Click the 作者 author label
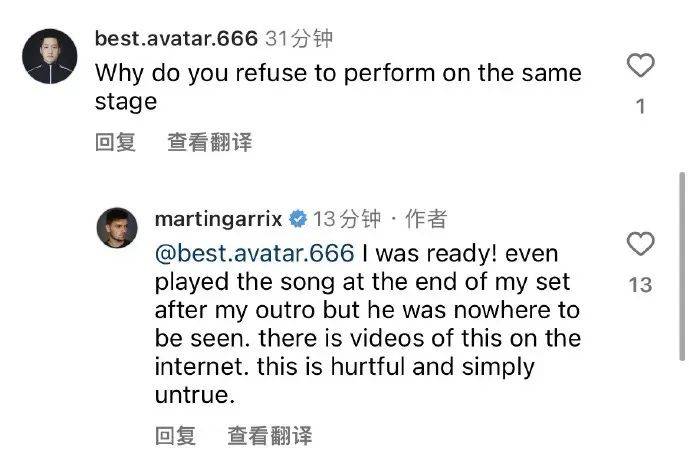Image resolution: width=689 pixels, height=465 pixels. (426, 219)
